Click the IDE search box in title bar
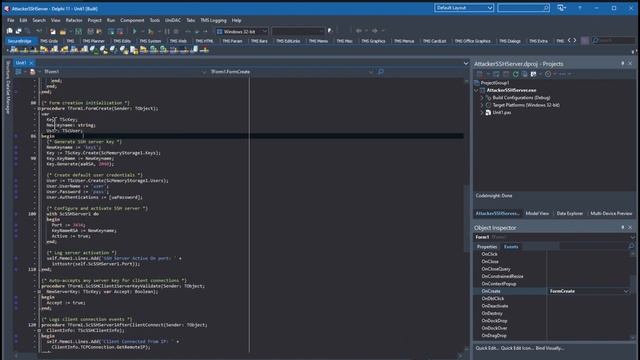640x360 pixels. [x=523, y=8]
